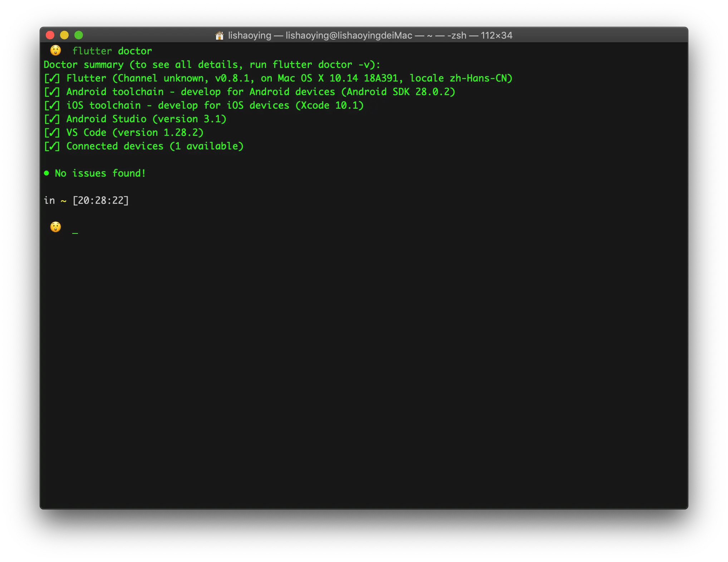Click the Android Studio checkmark box
This screenshot has height=562, width=728.
(52, 119)
